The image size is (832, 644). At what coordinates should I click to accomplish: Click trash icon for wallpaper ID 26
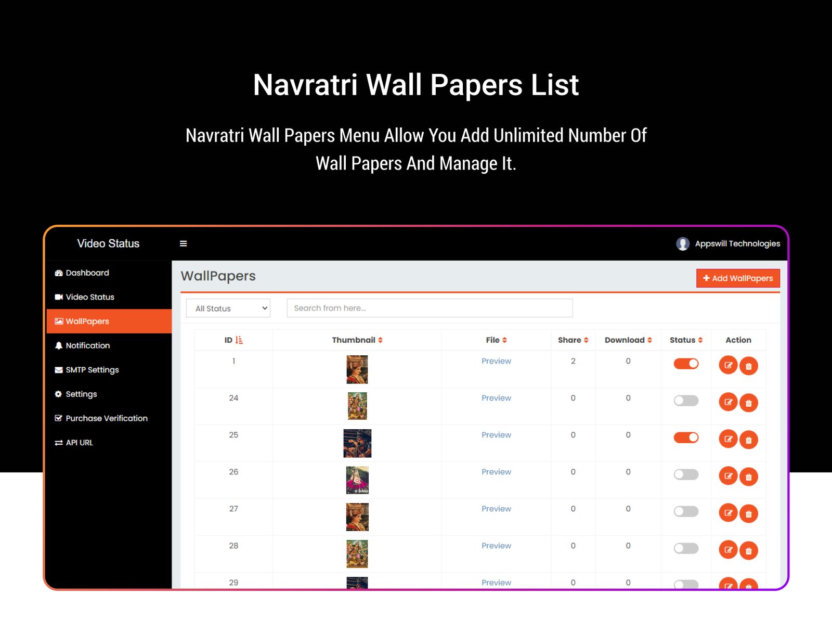coord(748,476)
